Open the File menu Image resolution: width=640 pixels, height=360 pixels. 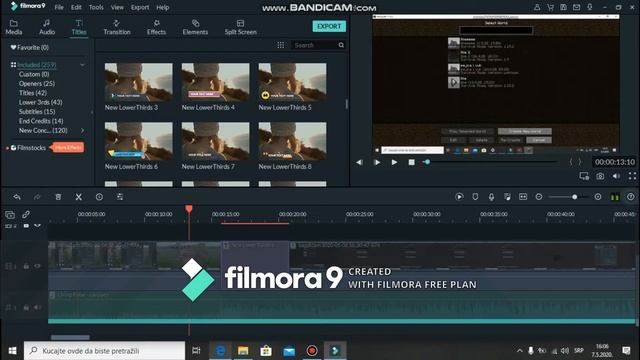pyautogui.click(x=59, y=7)
